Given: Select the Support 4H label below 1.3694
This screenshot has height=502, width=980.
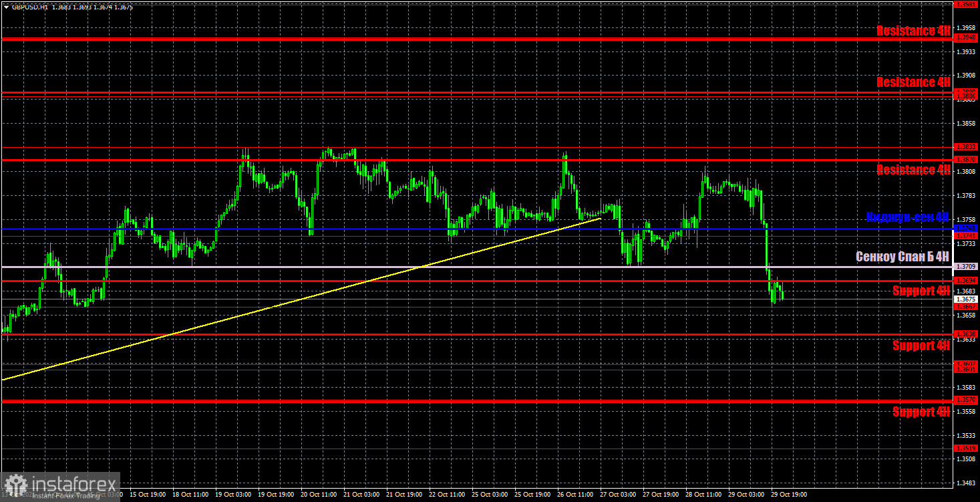Looking at the screenshot, I should pyautogui.click(x=921, y=291).
